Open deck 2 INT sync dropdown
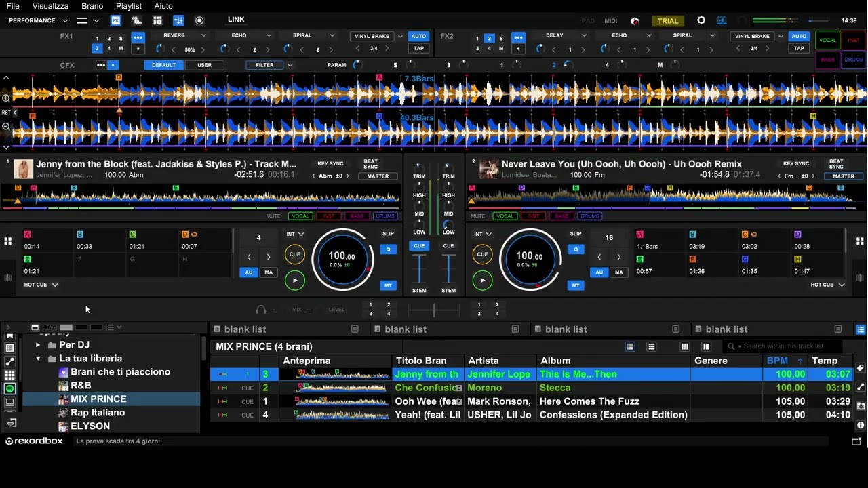The image size is (868, 488). (x=483, y=234)
